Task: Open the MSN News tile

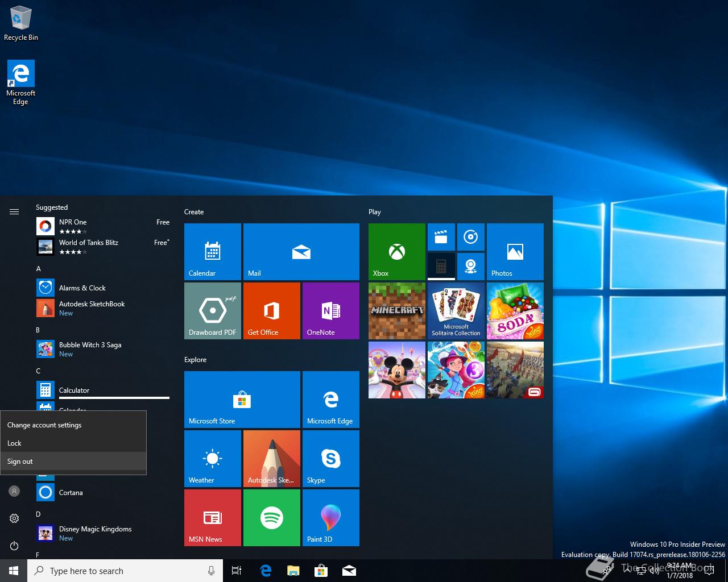Action: [213, 518]
